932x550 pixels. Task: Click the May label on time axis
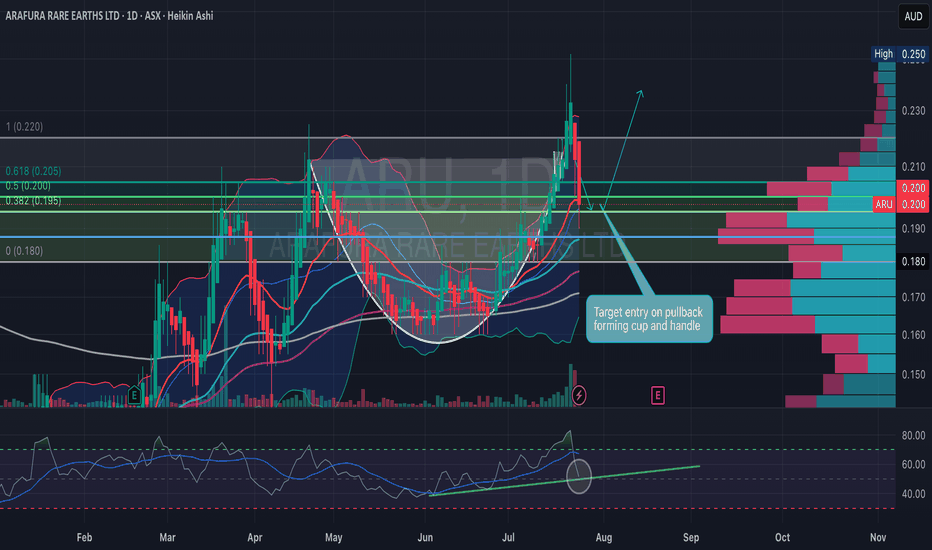click(333, 538)
